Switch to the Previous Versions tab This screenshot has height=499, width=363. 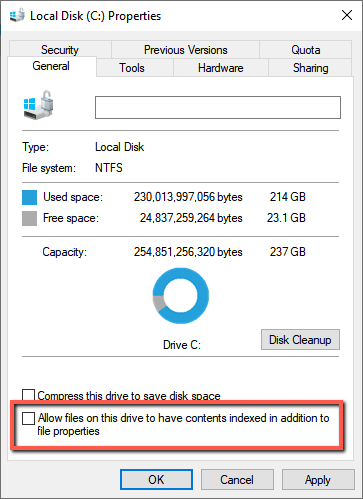pos(186,50)
